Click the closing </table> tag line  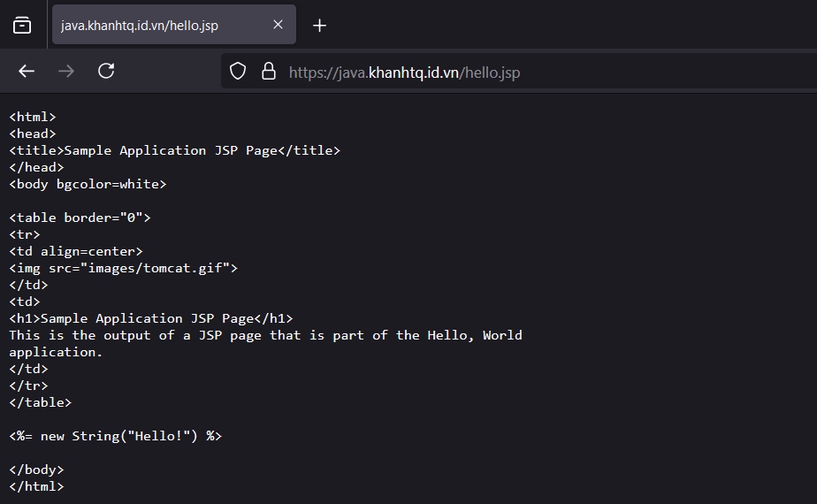point(40,402)
